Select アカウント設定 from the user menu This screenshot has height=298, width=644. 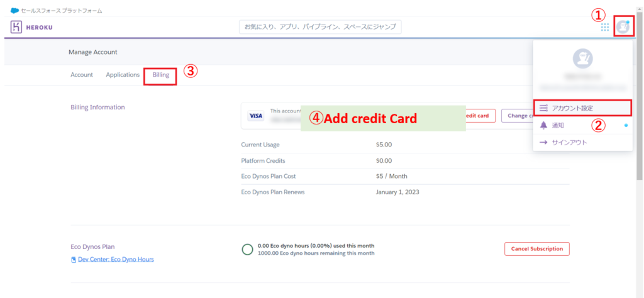(572, 108)
